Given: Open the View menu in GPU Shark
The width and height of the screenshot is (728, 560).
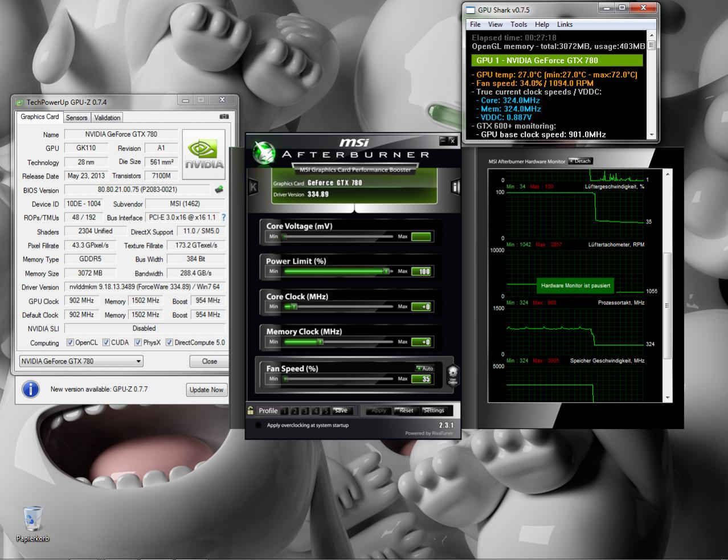Looking at the screenshot, I should click(496, 24).
